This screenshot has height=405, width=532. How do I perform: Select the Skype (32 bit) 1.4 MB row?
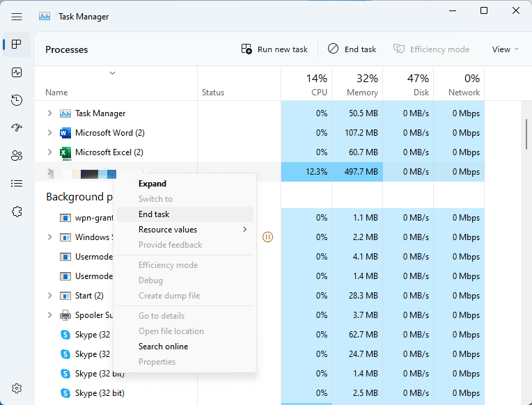click(260, 374)
